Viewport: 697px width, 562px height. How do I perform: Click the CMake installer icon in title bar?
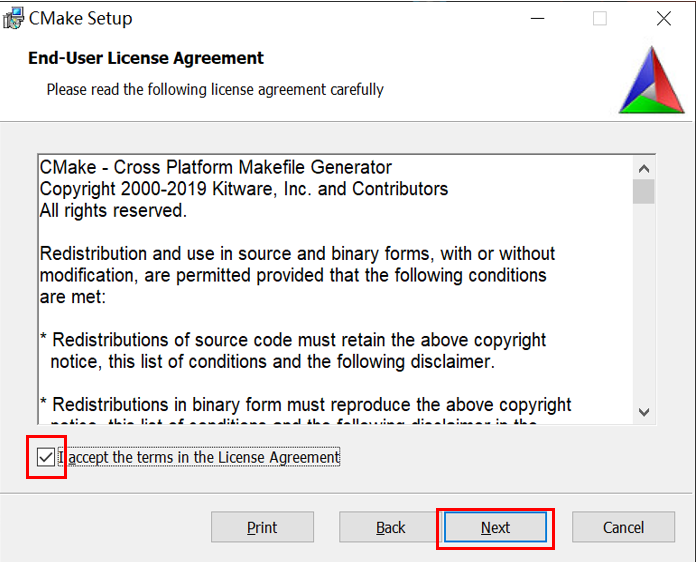(x=13, y=18)
